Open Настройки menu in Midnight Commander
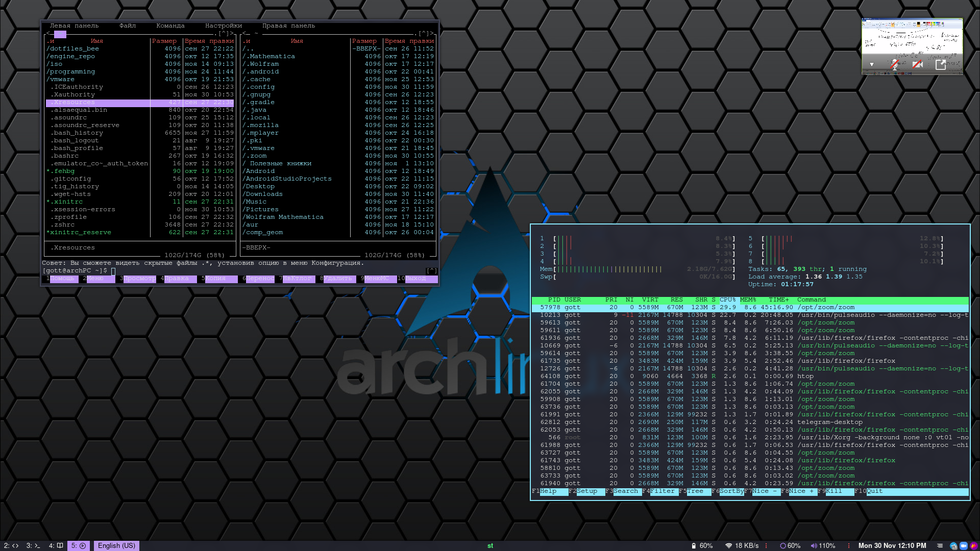 coord(224,26)
